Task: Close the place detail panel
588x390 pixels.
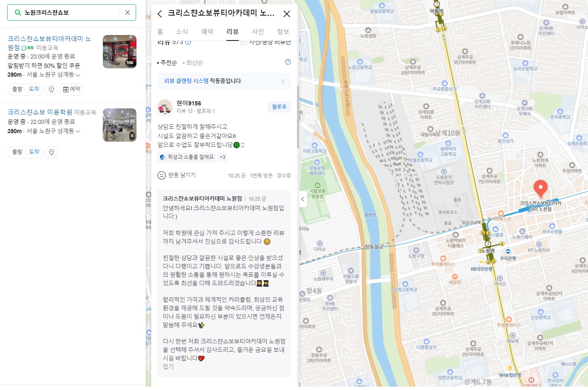Action: pyautogui.click(x=287, y=14)
